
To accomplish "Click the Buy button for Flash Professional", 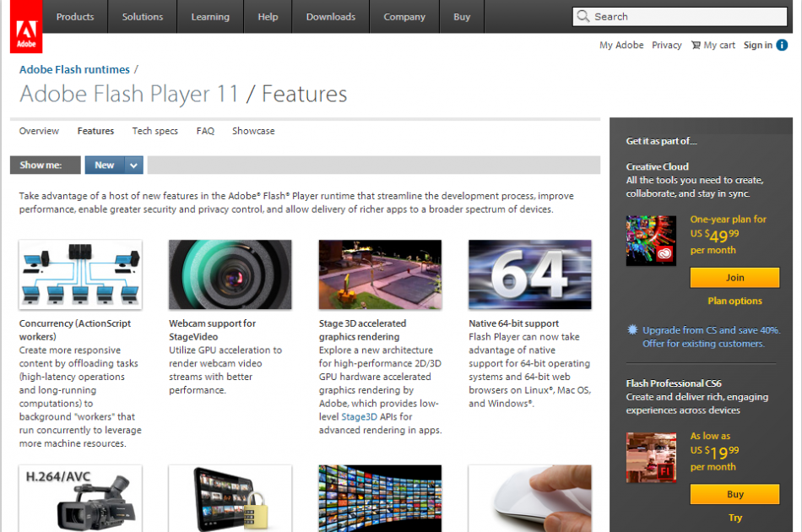I will [x=735, y=494].
